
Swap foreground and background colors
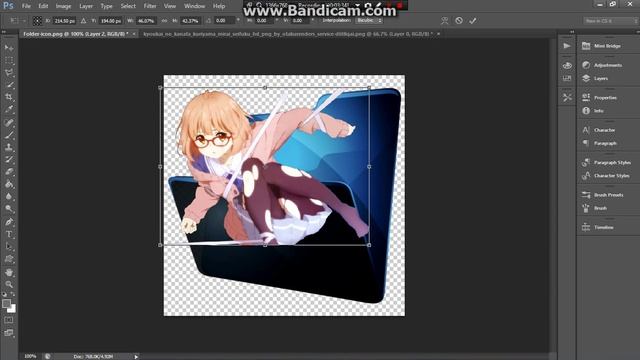(13, 294)
